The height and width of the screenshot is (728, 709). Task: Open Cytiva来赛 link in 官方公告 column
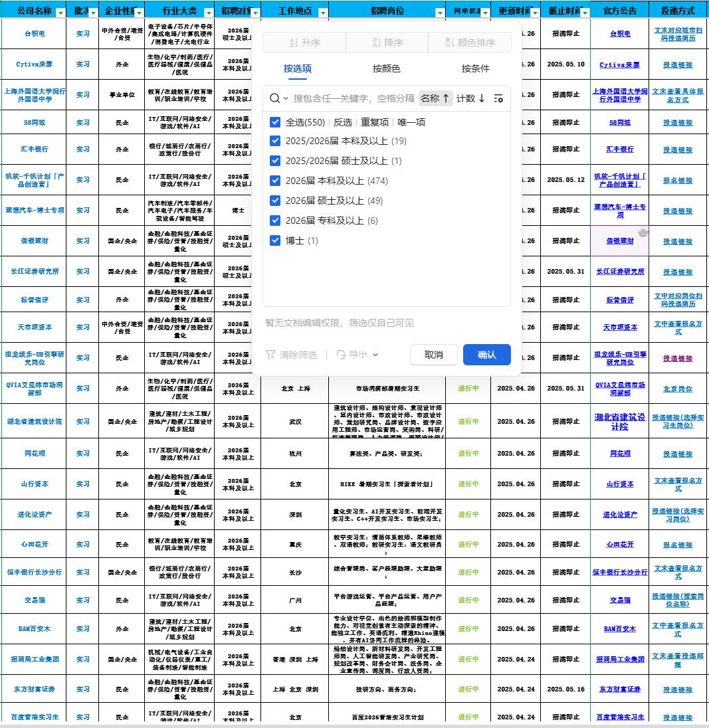[x=619, y=64]
